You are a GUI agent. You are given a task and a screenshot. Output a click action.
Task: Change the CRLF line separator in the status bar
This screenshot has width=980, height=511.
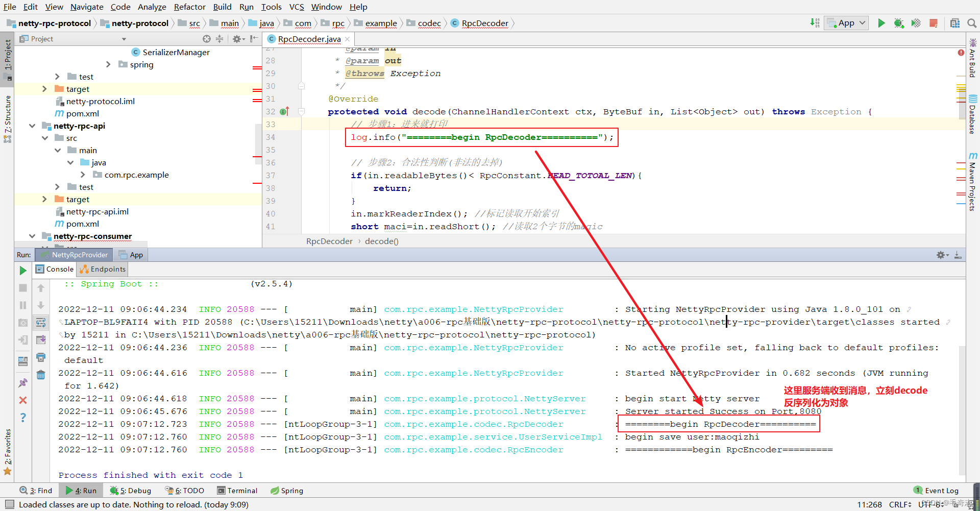[x=900, y=504]
